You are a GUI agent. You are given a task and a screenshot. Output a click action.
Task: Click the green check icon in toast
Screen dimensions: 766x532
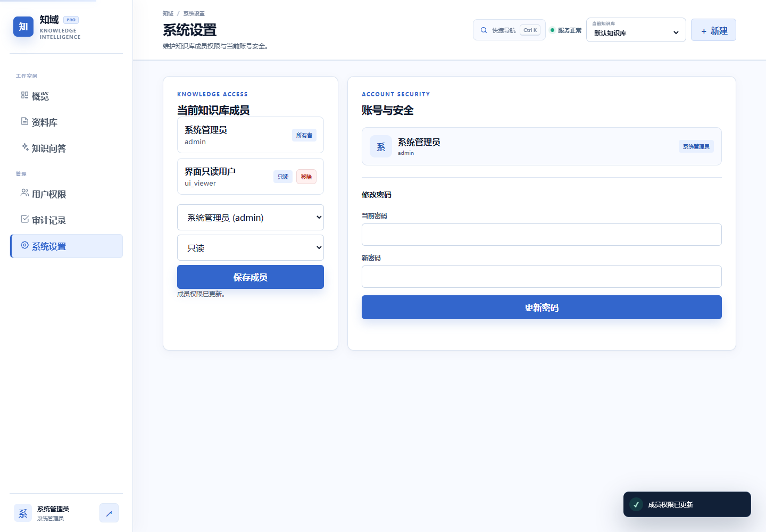tap(636, 504)
